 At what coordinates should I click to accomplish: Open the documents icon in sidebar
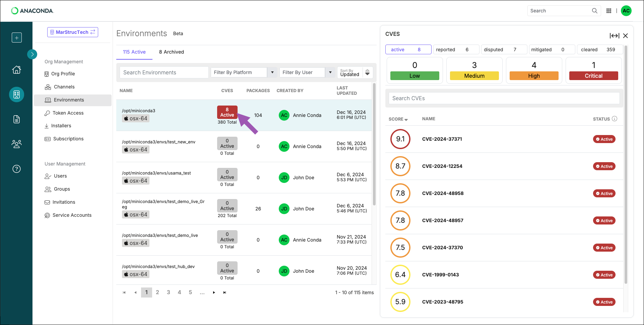(16, 119)
